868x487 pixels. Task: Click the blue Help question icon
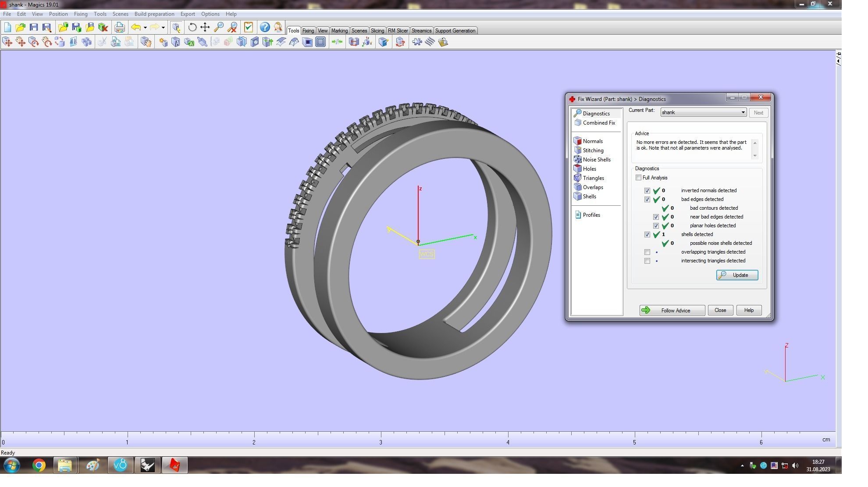click(265, 27)
